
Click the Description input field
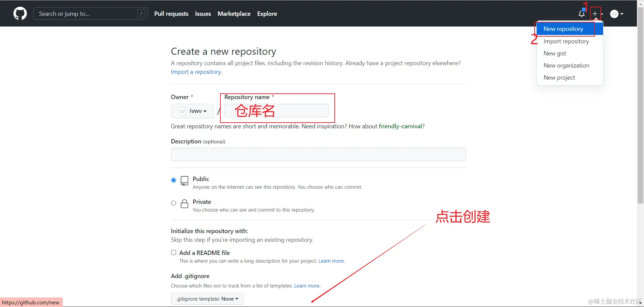(x=318, y=155)
